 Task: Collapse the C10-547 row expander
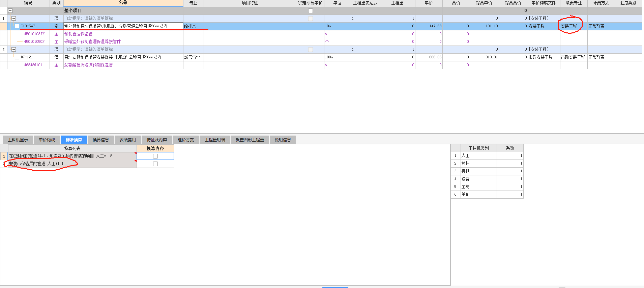pyautogui.click(x=17, y=26)
